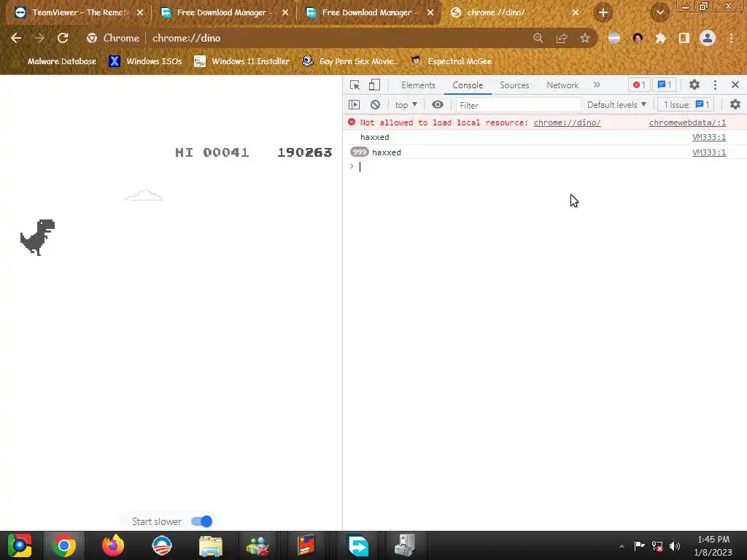Open Firefox from the taskbar
The image size is (747, 560).
tap(113, 545)
